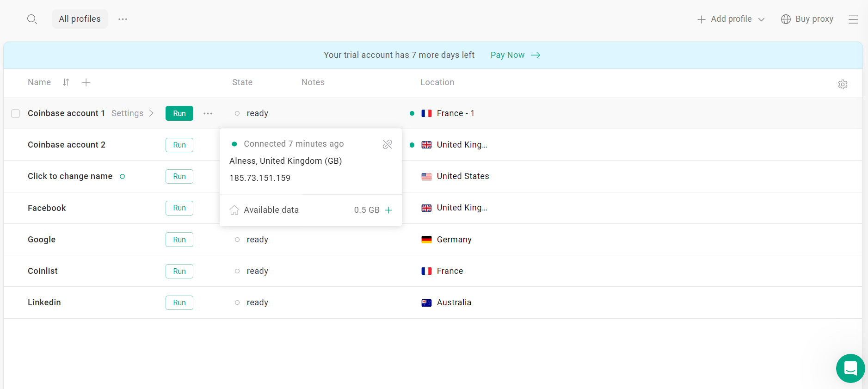Run the Coinbase account 1 profile
The image size is (868, 389).
point(179,113)
